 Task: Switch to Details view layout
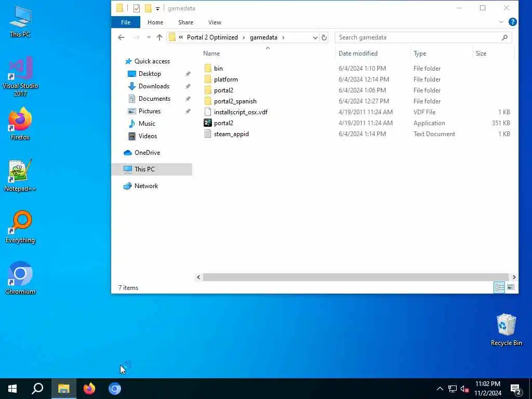click(x=499, y=288)
